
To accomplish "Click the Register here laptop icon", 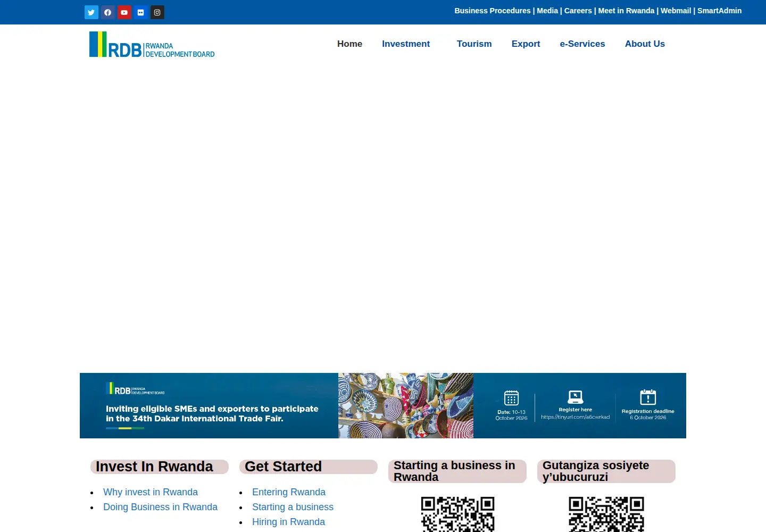I will click(x=576, y=397).
